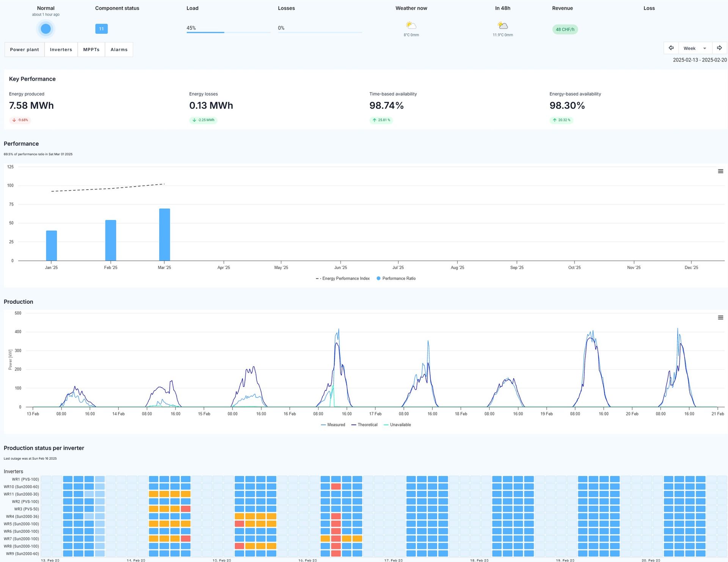Toggle the Measured series in Production legend
Image resolution: width=728 pixels, height=562 pixels.
333,425
